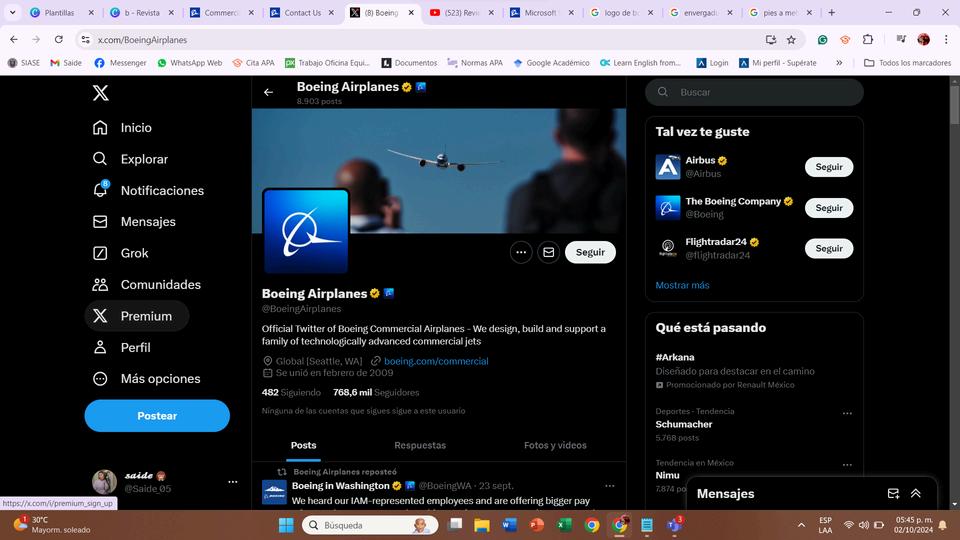Open Google Académico bookmark
The image size is (960, 540).
[x=551, y=62]
